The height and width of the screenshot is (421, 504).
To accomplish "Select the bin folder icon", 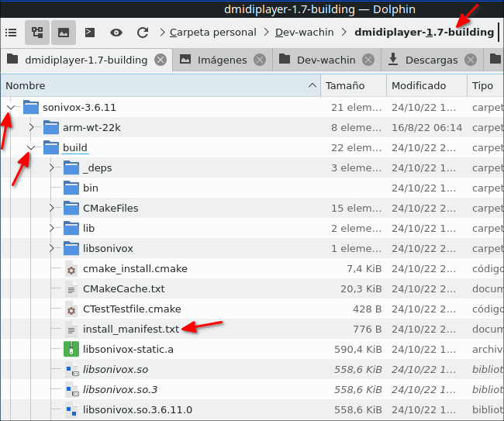I will point(71,188).
